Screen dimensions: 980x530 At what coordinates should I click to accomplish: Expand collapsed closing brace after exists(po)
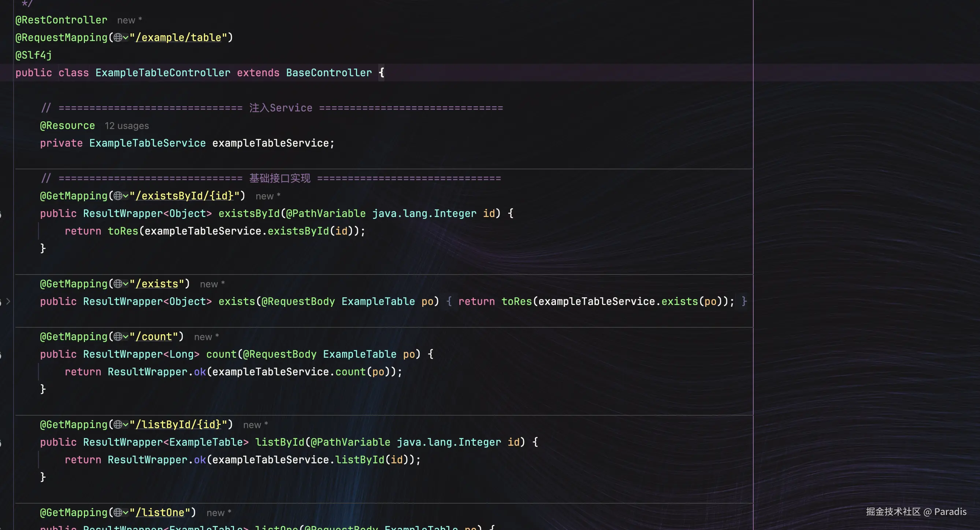click(744, 302)
